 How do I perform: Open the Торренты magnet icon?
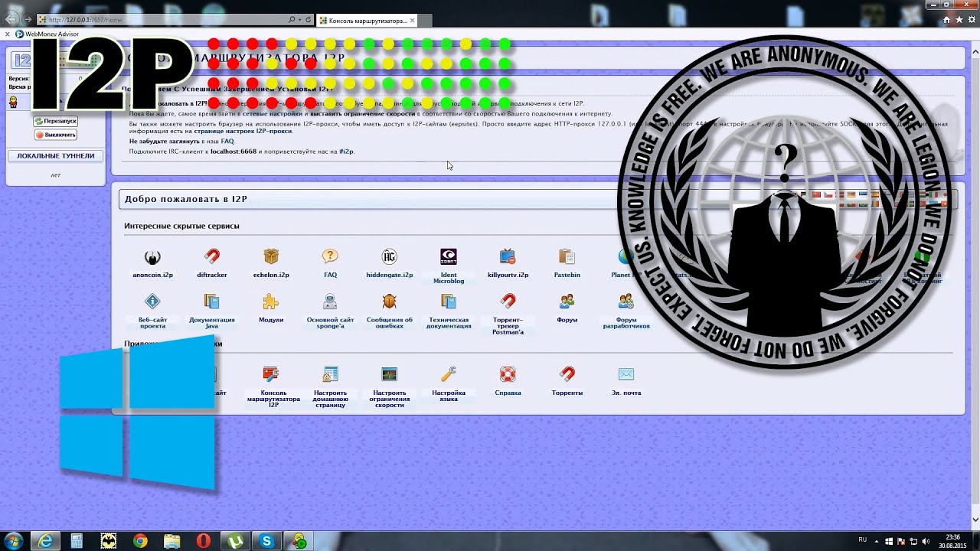pos(567,374)
